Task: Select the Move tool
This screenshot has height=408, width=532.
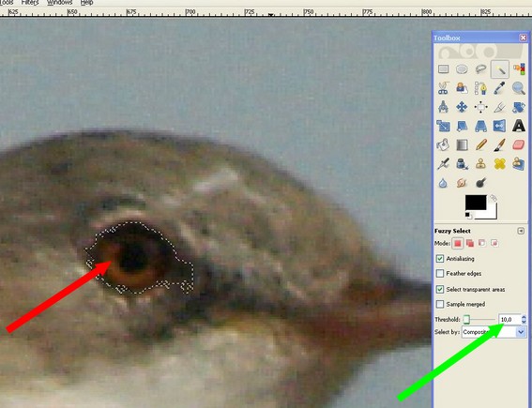Action: point(462,107)
